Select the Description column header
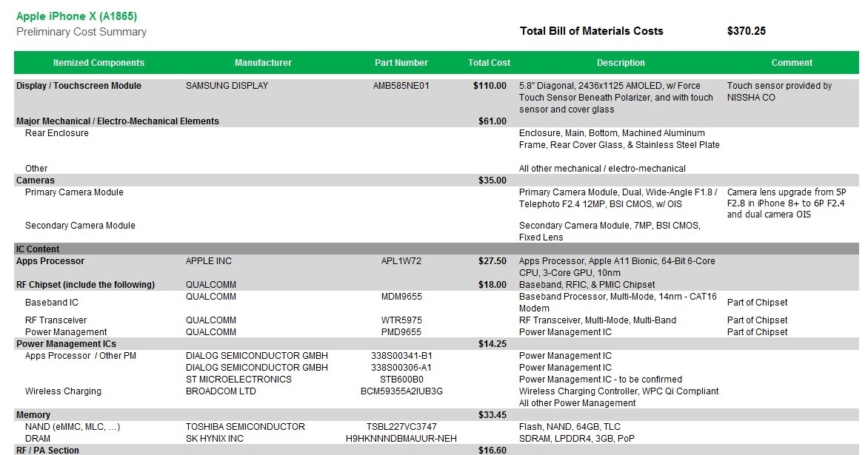This screenshot has height=455, width=868. click(x=621, y=62)
